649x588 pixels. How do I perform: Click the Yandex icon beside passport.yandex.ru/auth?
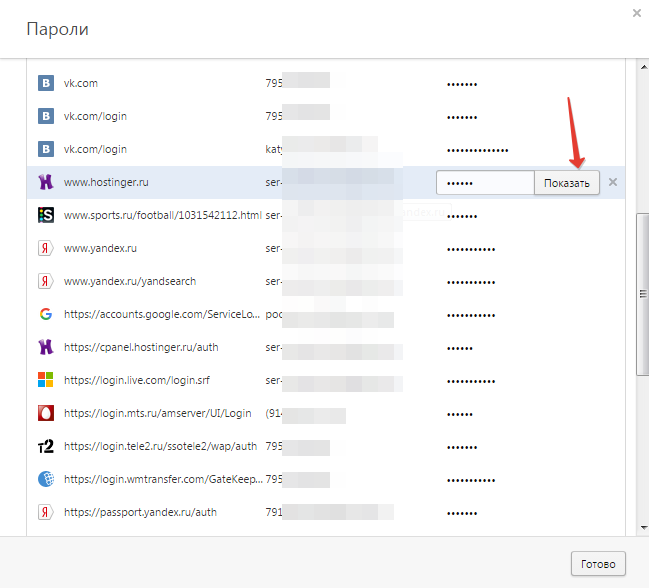click(x=46, y=512)
